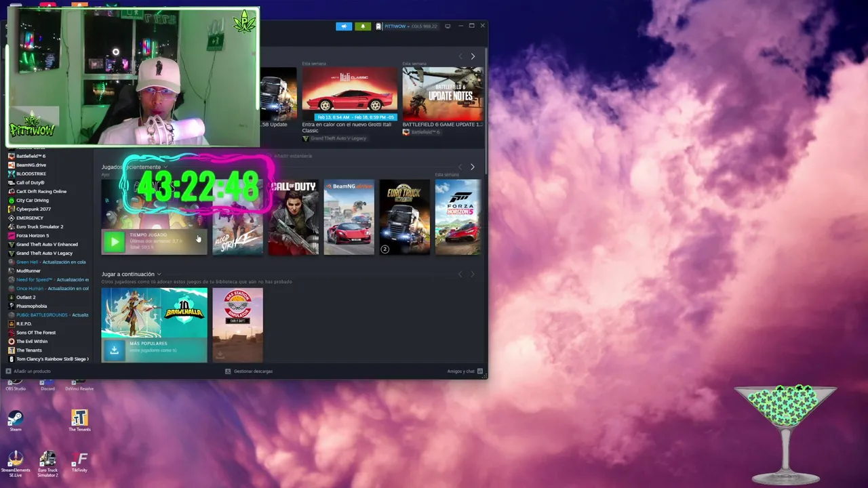The width and height of the screenshot is (868, 488).
Task: Click The Tenants desktop shortcut
Action: pyautogui.click(x=79, y=420)
